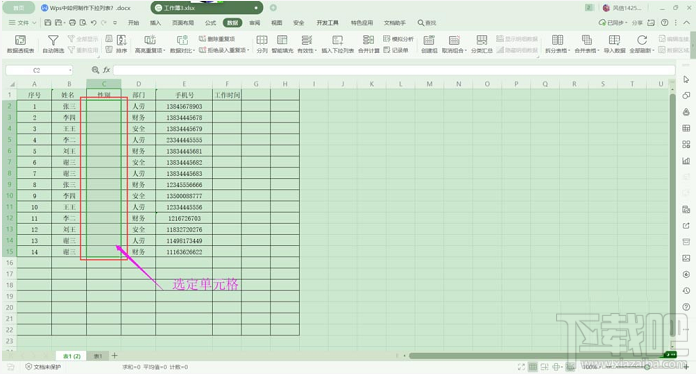Switch to the 开始 Home ribbon tab
The image size is (696, 374).
pos(133,23)
